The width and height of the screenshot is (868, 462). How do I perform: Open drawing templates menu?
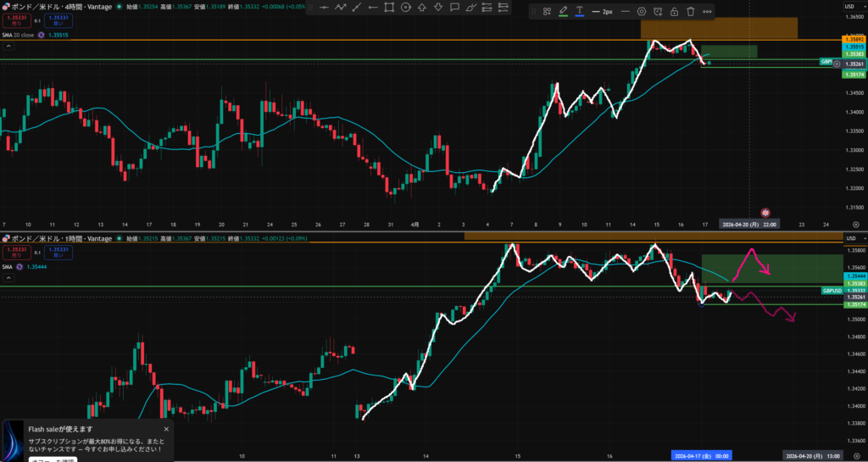tap(547, 12)
